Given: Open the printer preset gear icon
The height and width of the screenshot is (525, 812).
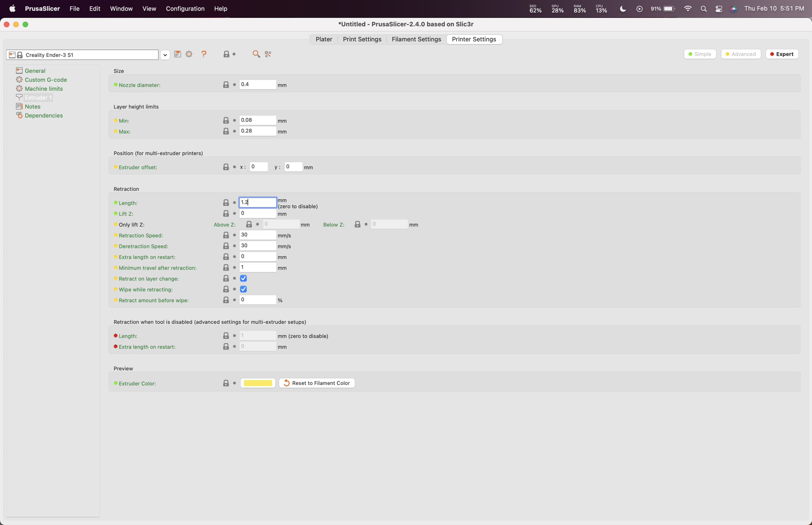Looking at the screenshot, I should coord(189,54).
